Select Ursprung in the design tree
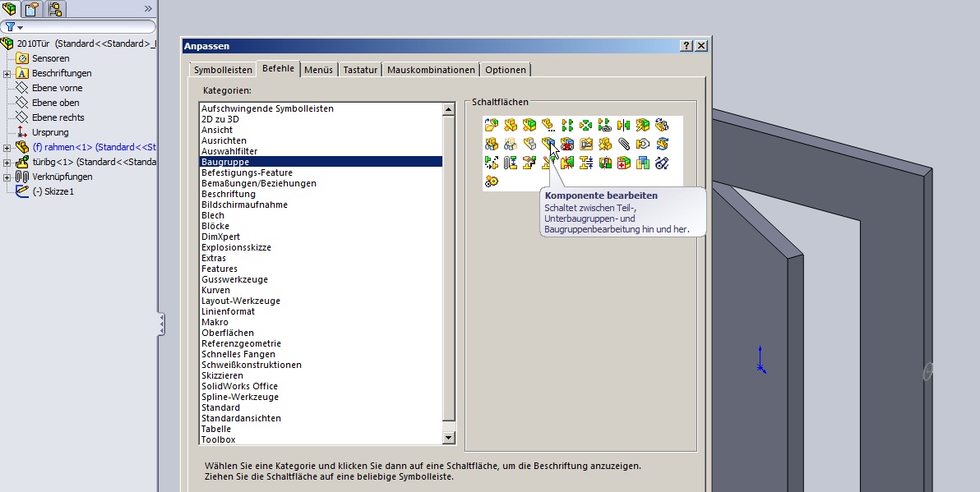The height and width of the screenshot is (492, 980). (50, 132)
